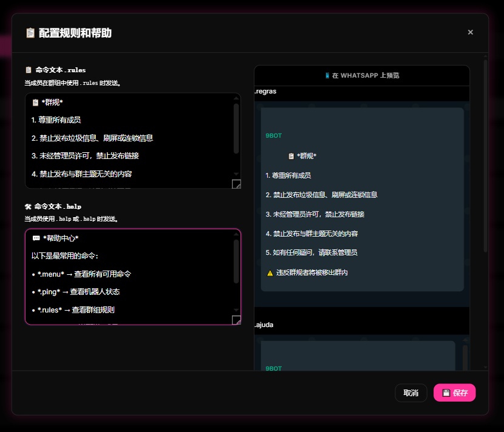This screenshot has width=504, height=432.
Task: Click '5. 如有任何疑问，请联系管理员' in preview
Action: coord(312,252)
